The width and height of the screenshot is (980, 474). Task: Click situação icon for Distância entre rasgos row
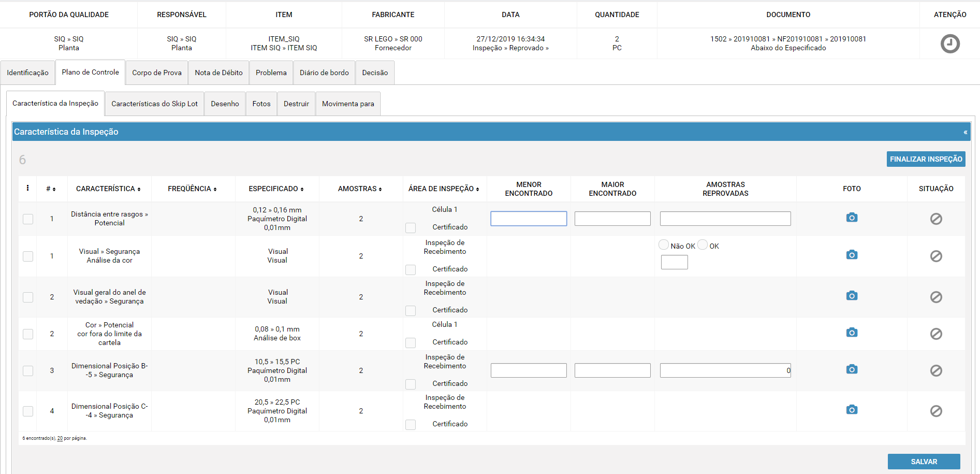(936, 219)
